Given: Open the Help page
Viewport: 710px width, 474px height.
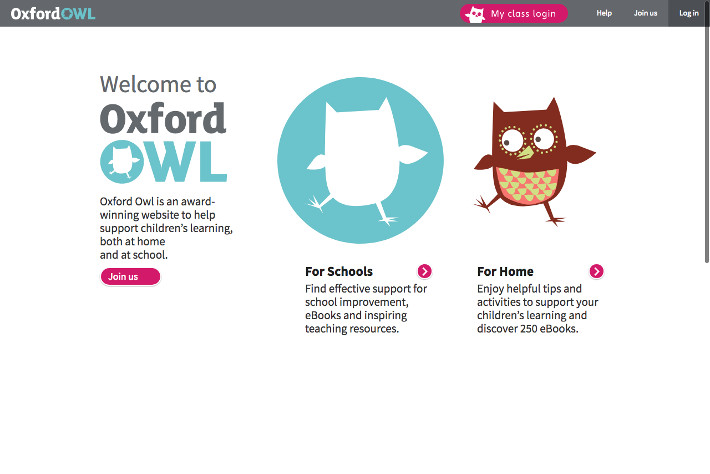Looking at the screenshot, I should [604, 13].
